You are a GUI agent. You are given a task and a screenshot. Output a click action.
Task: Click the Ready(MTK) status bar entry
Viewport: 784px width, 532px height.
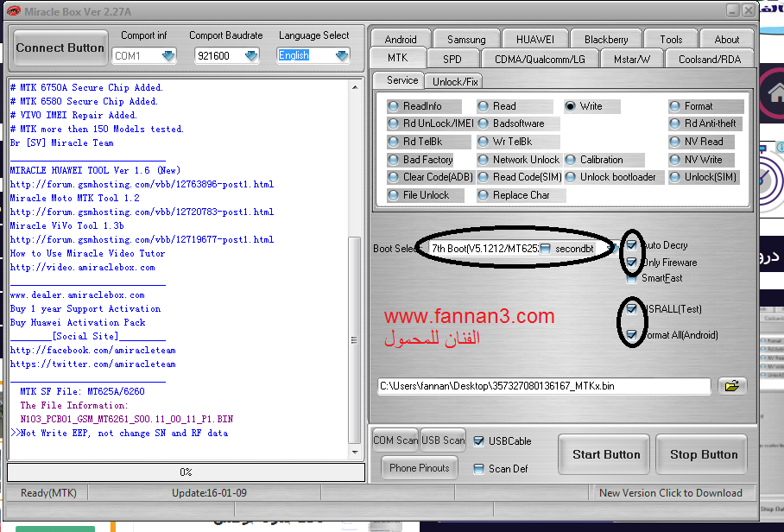[48, 493]
